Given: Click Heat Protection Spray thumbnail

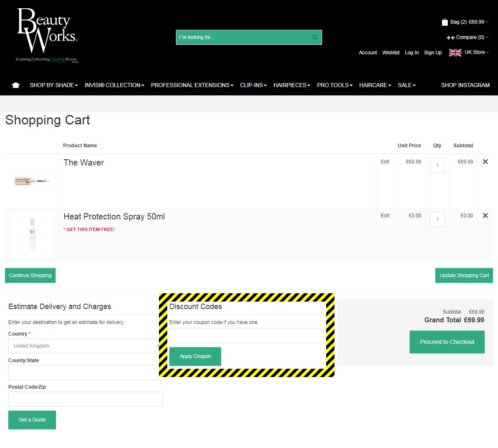Looking at the screenshot, I should click(32, 235).
